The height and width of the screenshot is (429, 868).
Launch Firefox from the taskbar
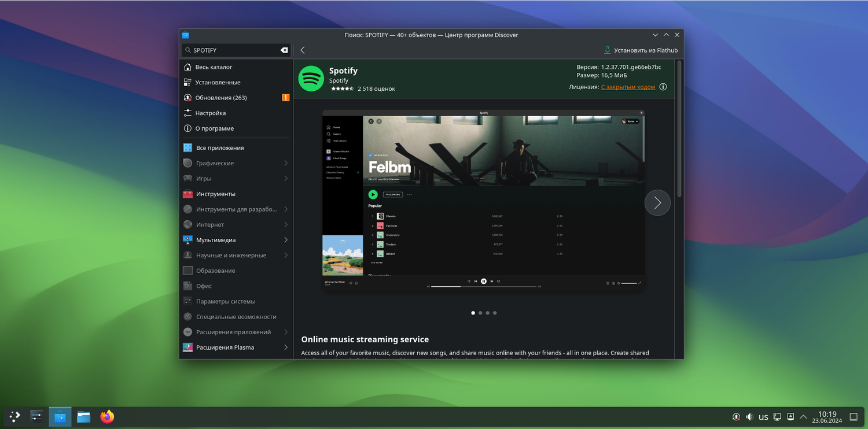click(x=107, y=416)
